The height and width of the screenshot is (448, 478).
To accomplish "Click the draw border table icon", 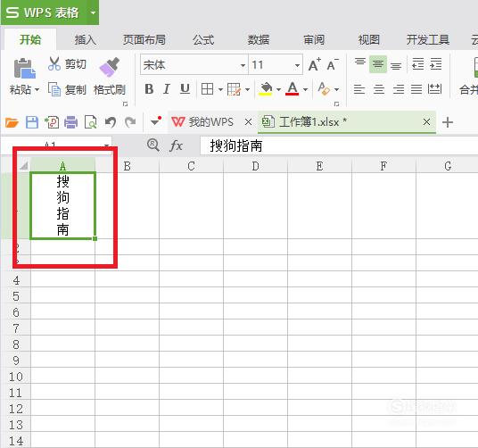I will coord(235,89).
